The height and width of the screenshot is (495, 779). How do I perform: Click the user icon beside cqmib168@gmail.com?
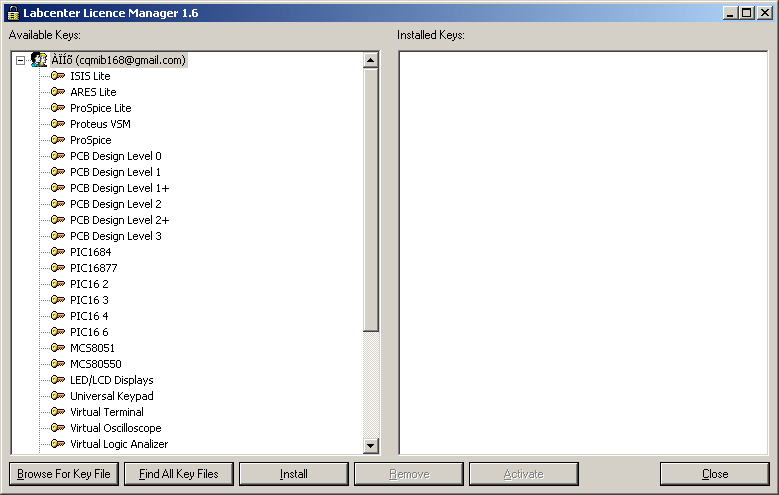click(39, 60)
